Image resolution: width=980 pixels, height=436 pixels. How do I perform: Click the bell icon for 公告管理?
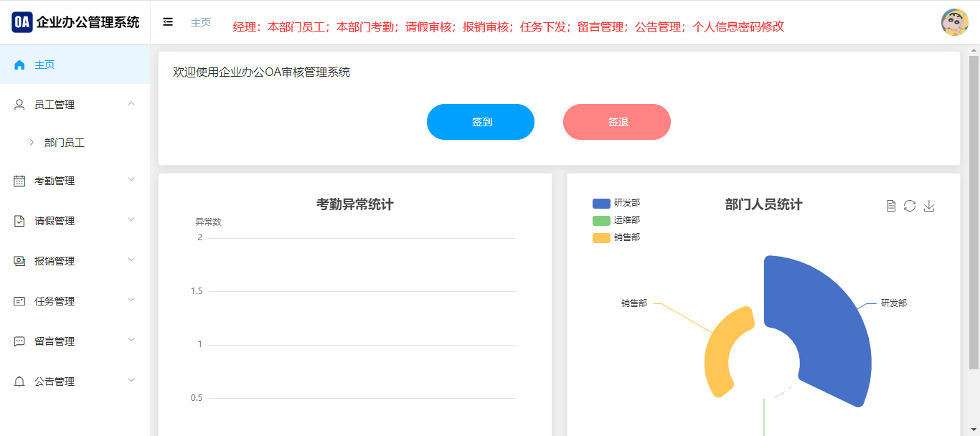click(19, 381)
